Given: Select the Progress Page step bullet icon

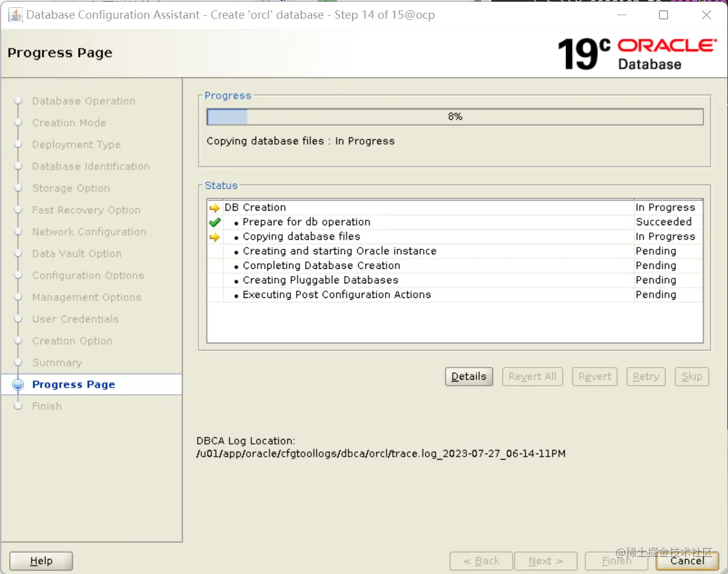Looking at the screenshot, I should [x=18, y=384].
